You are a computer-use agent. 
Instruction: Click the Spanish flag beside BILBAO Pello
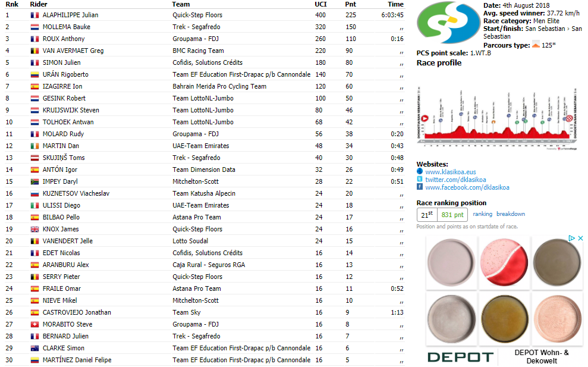click(34, 217)
